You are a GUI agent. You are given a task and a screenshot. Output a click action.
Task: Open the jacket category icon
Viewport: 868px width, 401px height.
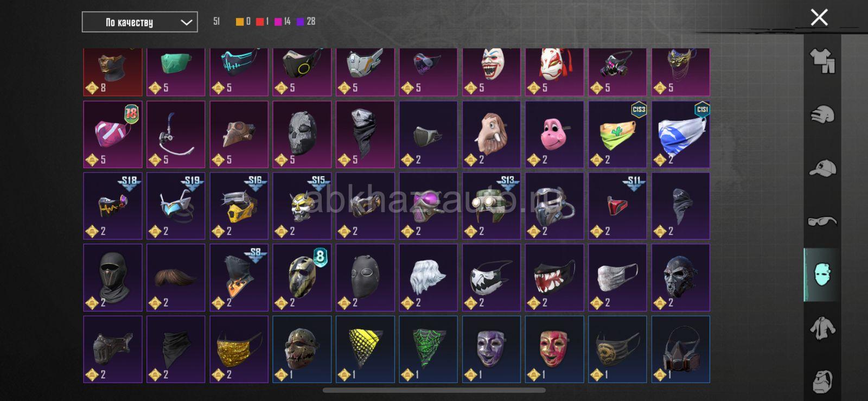tap(822, 328)
